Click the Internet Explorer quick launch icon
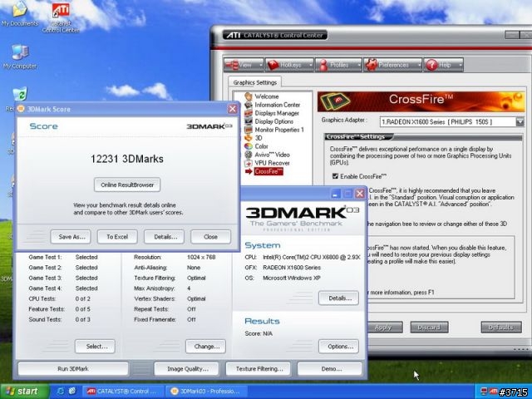This screenshot has width=532, height=399. click(61, 392)
